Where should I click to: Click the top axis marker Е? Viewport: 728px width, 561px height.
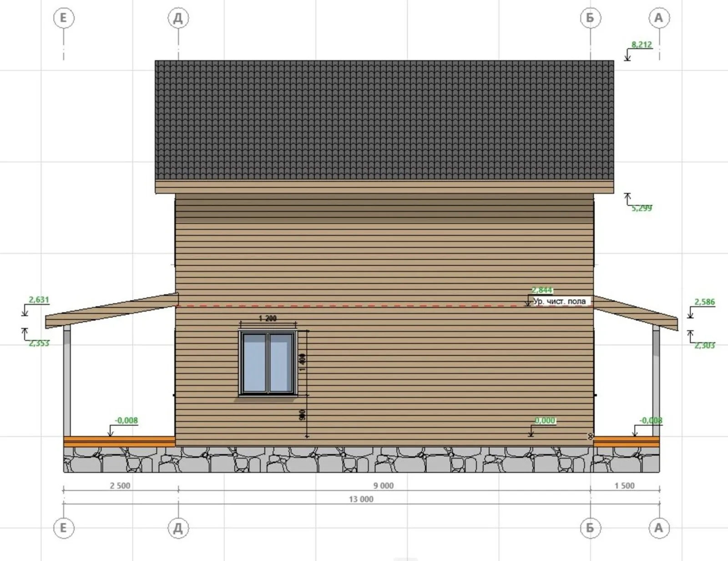tap(63, 18)
